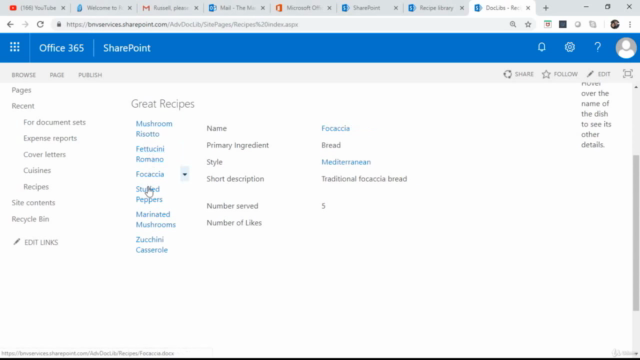Go to Cover letters library

coord(44,154)
